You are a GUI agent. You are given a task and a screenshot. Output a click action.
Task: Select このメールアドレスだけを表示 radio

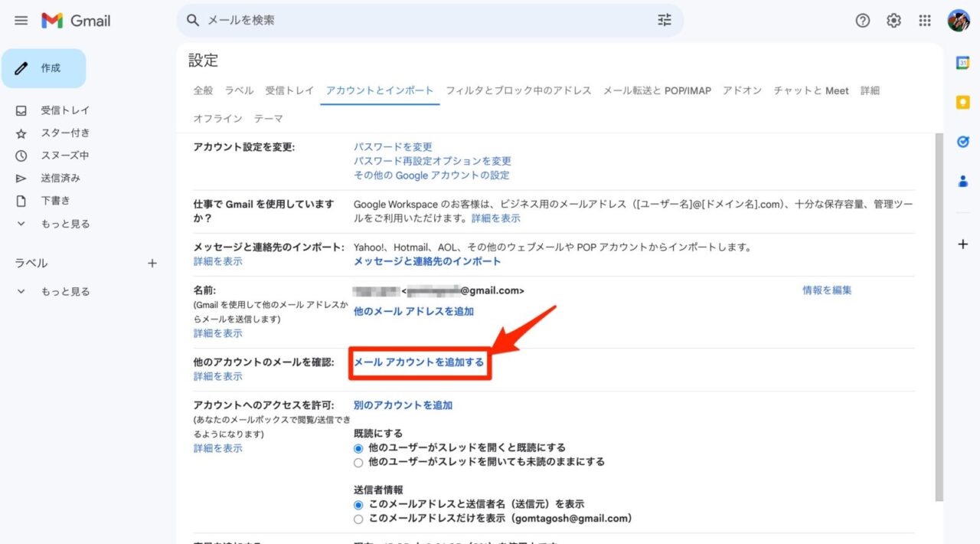pyautogui.click(x=358, y=519)
